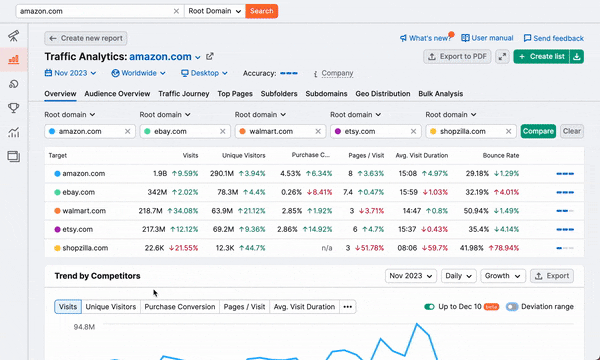Click the Bounce Rate column header
Screen dimensions: 600x360
[501, 155]
